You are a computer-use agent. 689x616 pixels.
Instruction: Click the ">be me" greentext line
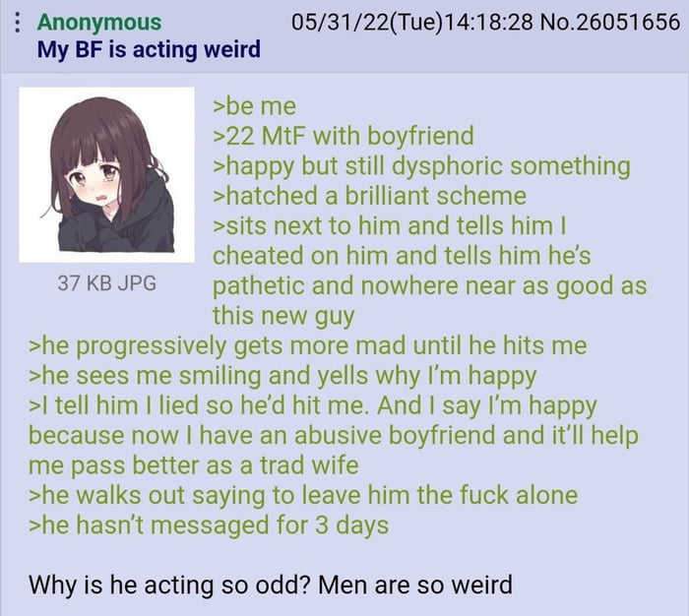coord(254,106)
